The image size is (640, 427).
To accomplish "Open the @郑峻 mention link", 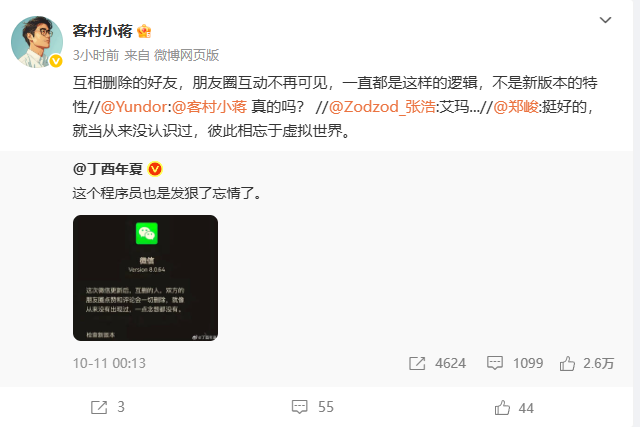I will 516,107.
